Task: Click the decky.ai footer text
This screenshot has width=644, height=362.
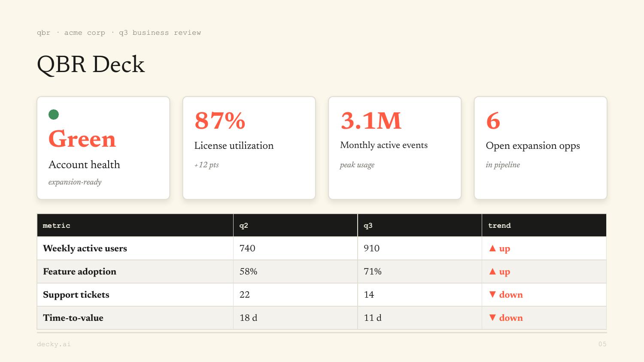Action: (x=54, y=344)
